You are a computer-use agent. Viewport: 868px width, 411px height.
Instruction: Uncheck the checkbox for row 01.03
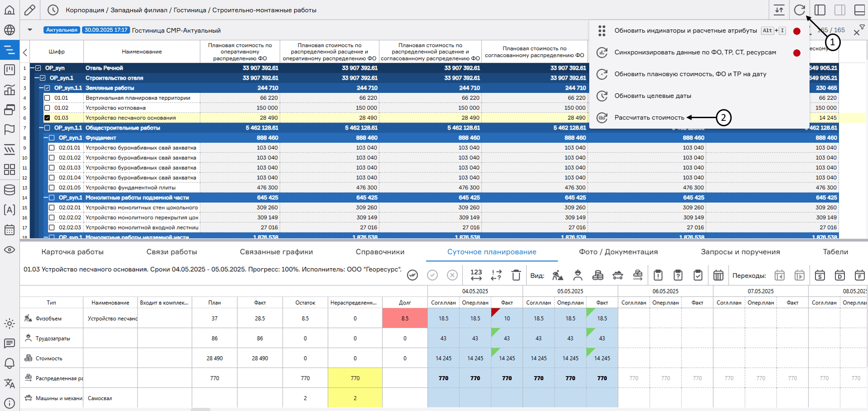coord(47,118)
